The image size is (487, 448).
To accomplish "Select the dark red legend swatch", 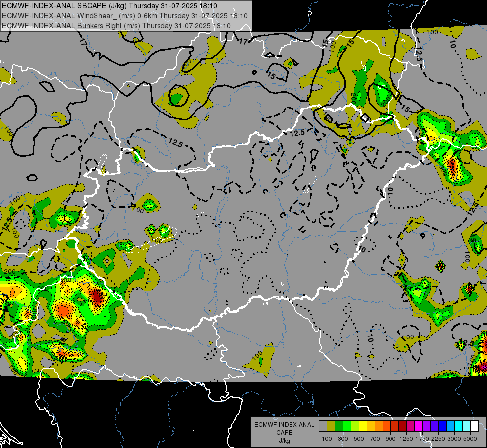I will point(402,426).
